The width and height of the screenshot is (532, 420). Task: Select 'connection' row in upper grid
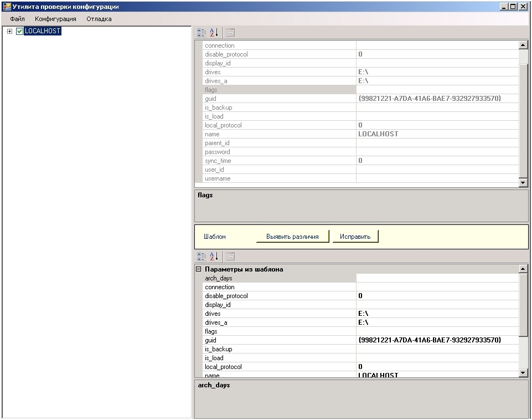(x=360, y=45)
